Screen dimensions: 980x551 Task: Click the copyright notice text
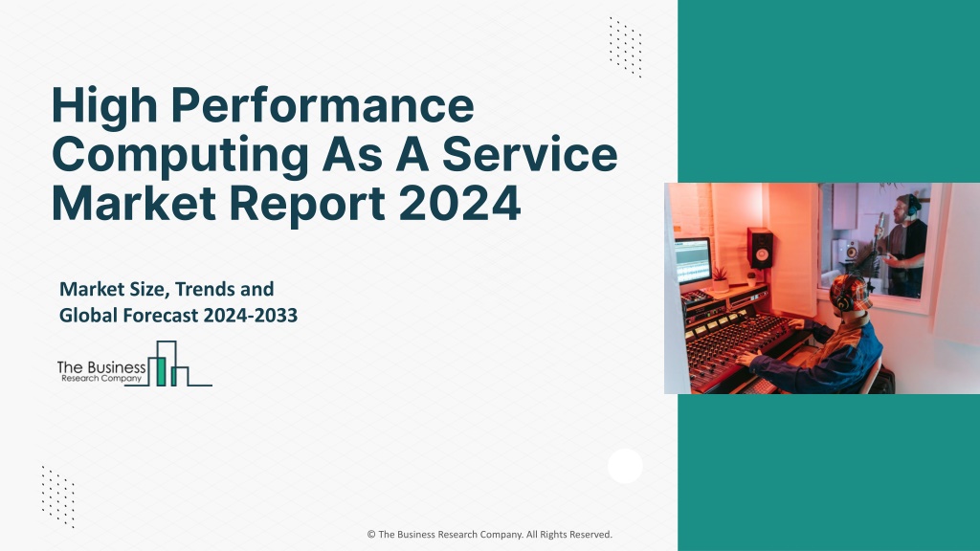pos(489,535)
